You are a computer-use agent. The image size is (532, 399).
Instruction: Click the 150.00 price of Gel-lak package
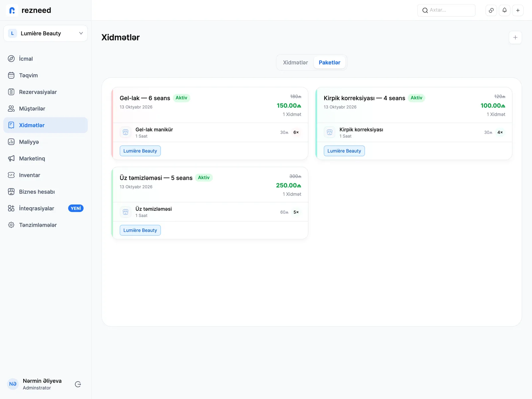pos(289,105)
